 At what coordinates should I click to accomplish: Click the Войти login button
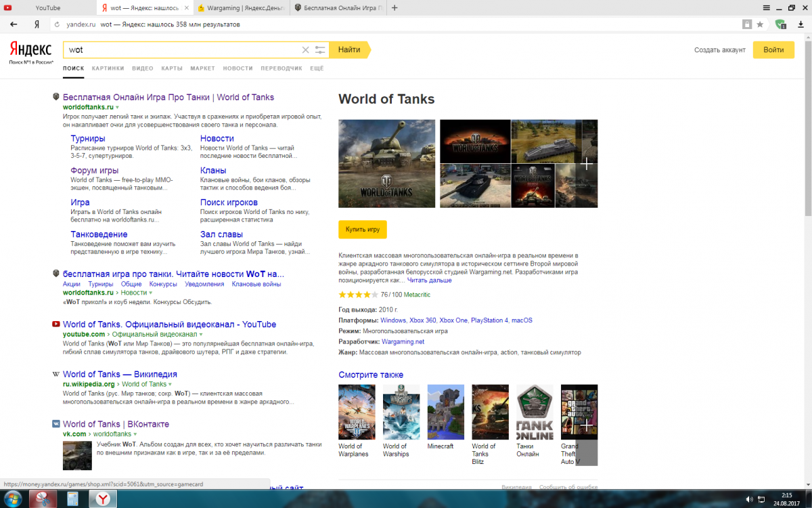coord(773,50)
